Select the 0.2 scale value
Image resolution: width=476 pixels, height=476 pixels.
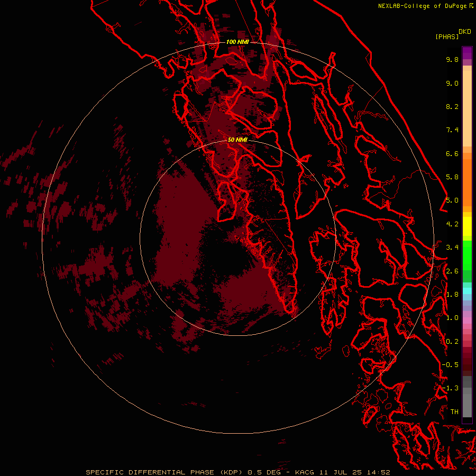pyautogui.click(x=452, y=342)
